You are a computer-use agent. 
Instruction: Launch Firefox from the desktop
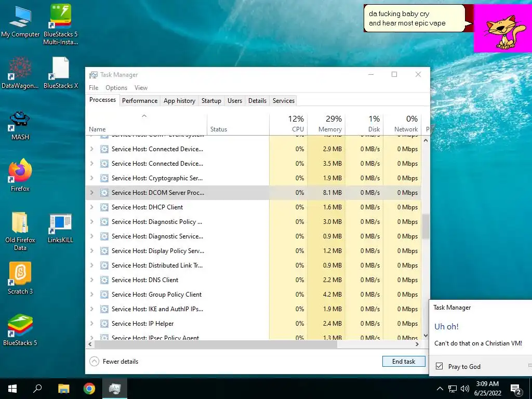tap(20, 175)
